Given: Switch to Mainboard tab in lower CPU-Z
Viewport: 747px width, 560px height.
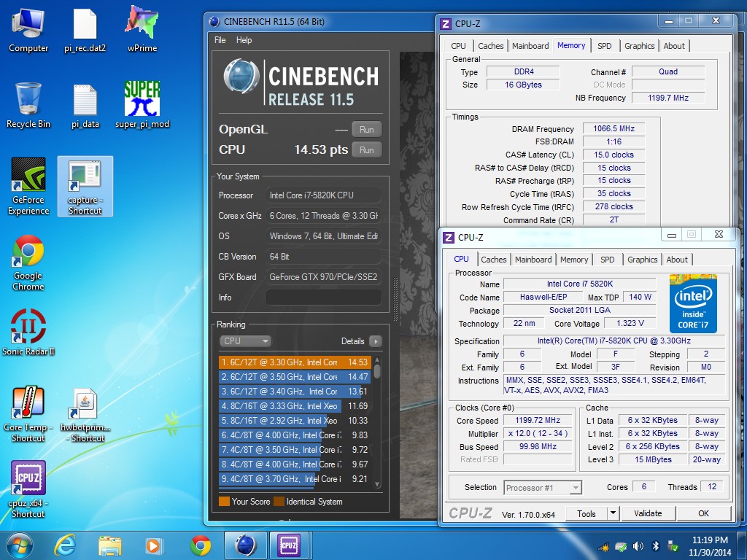Looking at the screenshot, I should coord(533,260).
